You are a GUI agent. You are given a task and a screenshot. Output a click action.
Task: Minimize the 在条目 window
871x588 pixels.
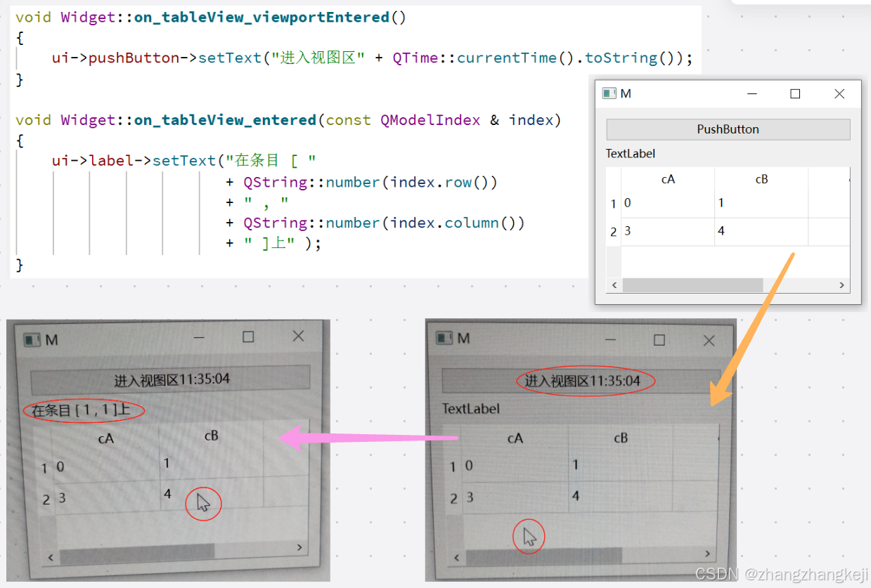(x=199, y=338)
